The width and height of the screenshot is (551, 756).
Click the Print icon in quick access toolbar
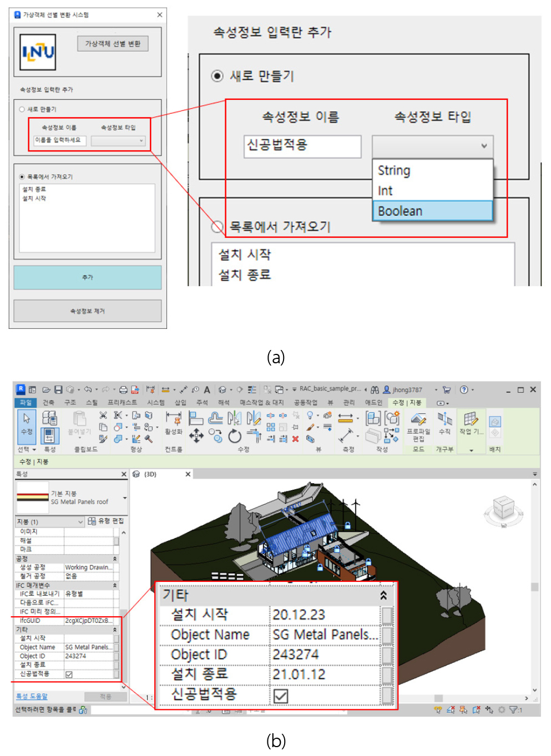[123, 390]
